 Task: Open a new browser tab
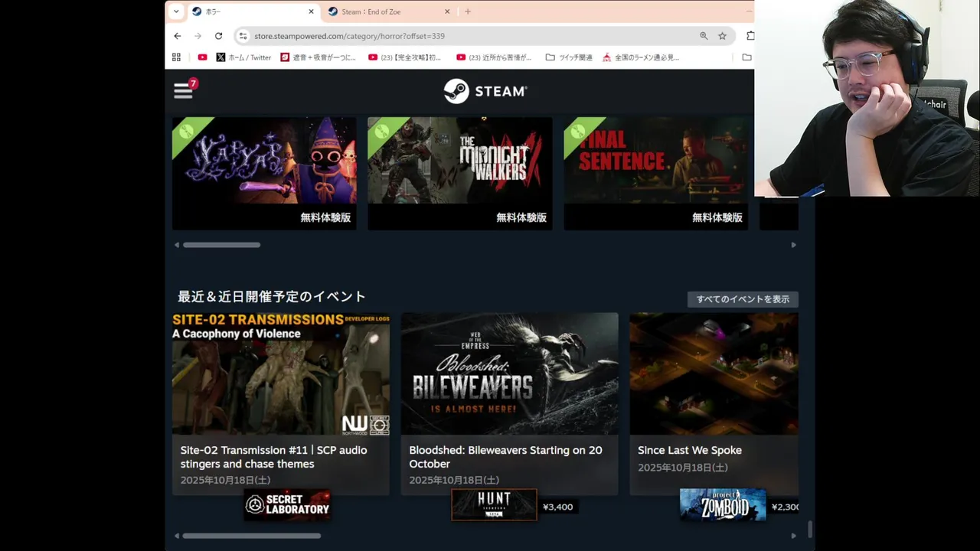coord(468,11)
